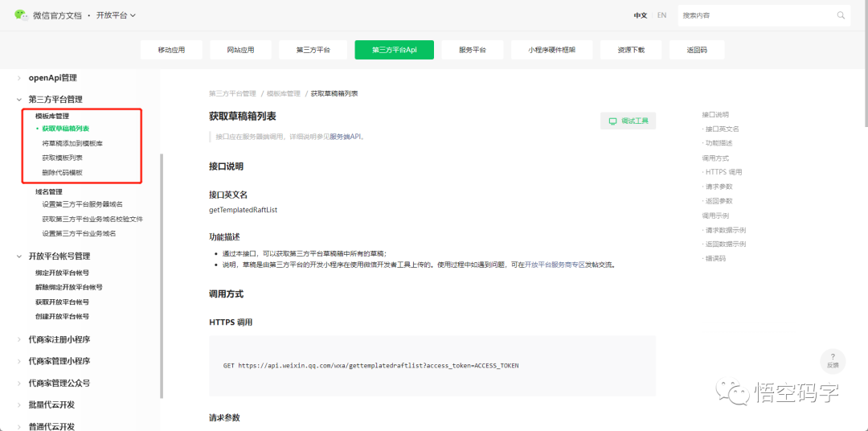Open 获取第三方平台业务域名校验文件 item
The image size is (868, 431).
point(92,220)
